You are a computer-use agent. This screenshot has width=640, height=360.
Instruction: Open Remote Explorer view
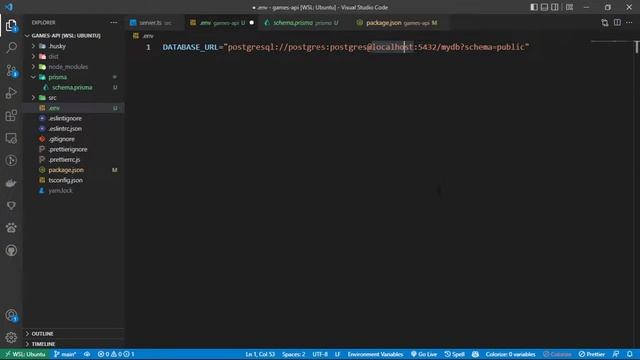11,138
